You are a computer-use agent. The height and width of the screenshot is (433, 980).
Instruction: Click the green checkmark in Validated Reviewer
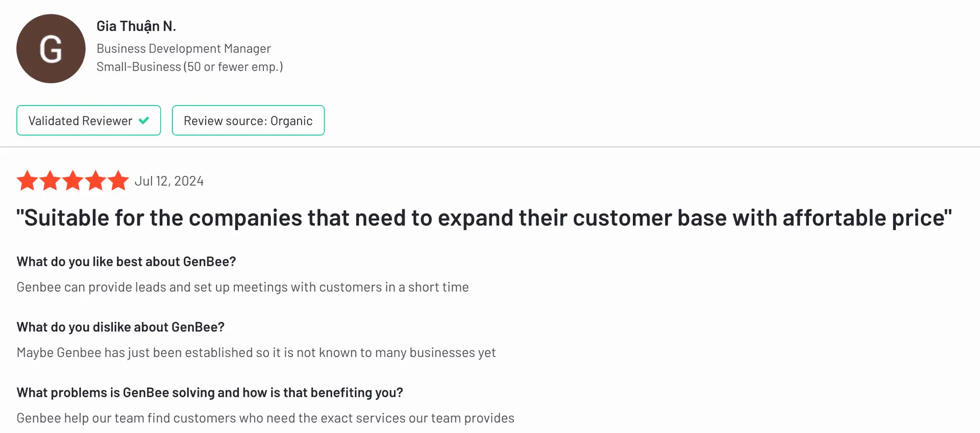[144, 120]
